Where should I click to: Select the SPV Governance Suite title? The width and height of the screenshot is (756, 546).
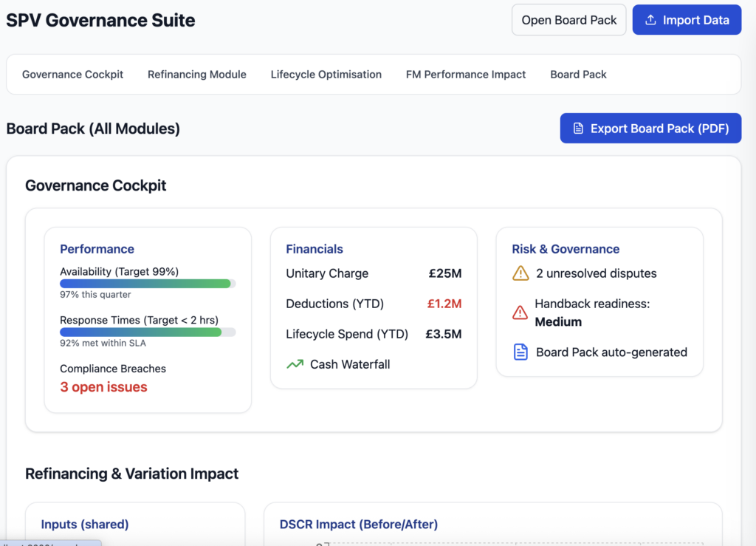click(101, 21)
